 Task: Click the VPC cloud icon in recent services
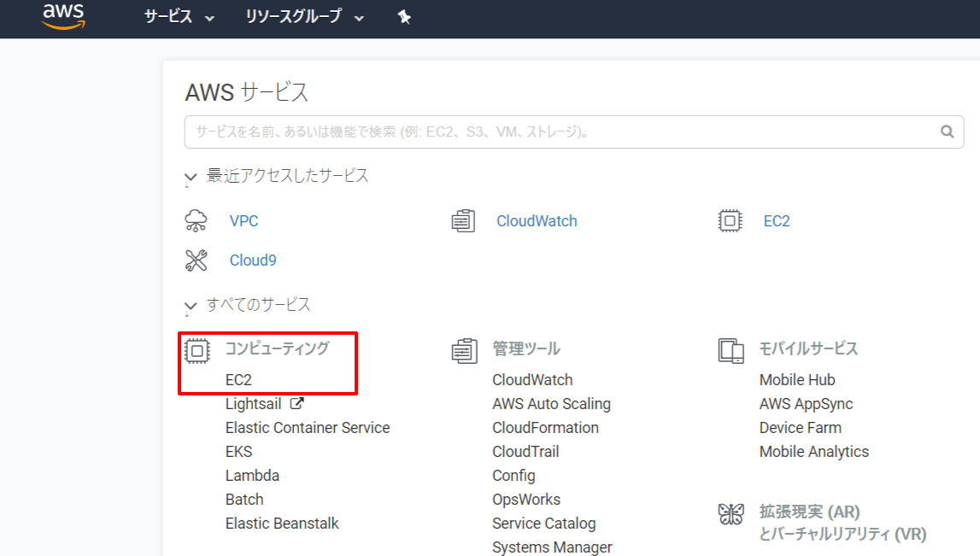click(x=197, y=221)
